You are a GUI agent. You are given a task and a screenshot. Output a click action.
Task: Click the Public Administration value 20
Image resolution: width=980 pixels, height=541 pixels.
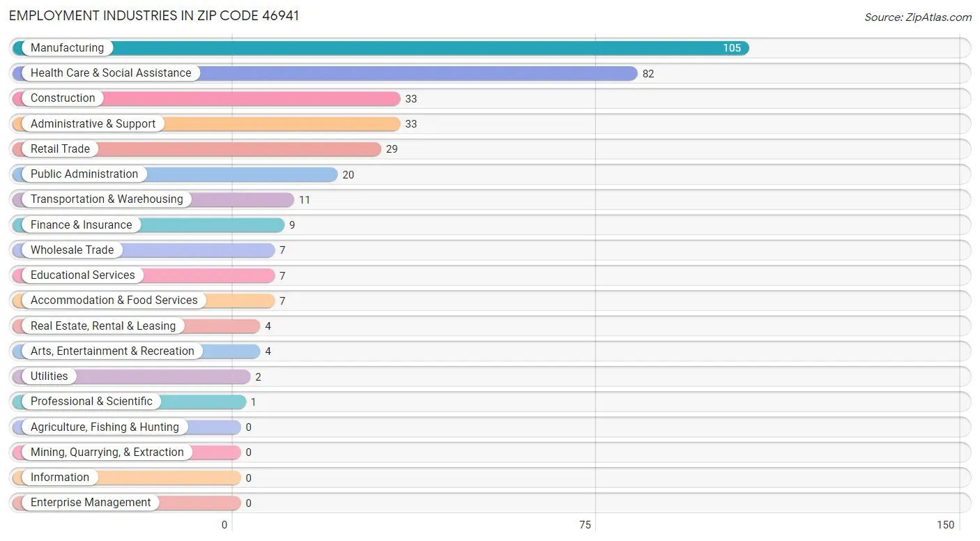348,175
